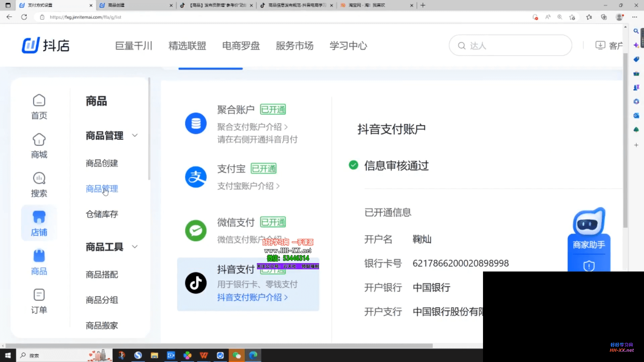Viewport: 644px width, 362px height.
Task: Open 仓储库存 in the side menu
Action: point(102,214)
